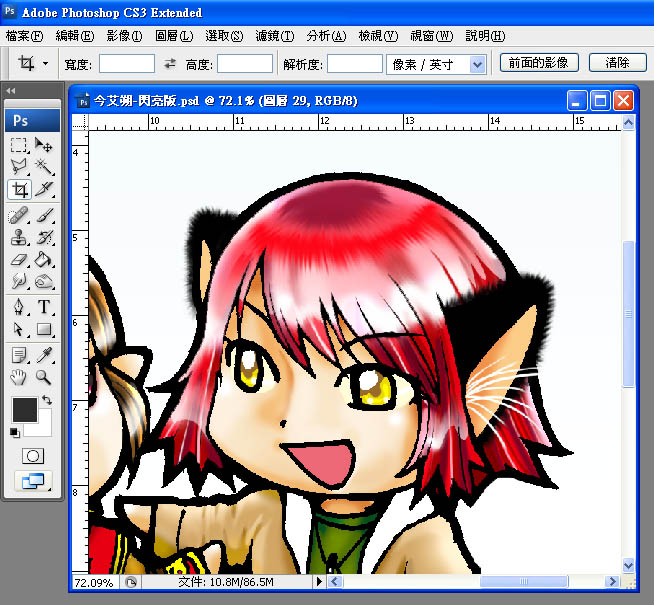Select the Rectangular Marquee tool
This screenshot has width=654, height=605.
19,145
